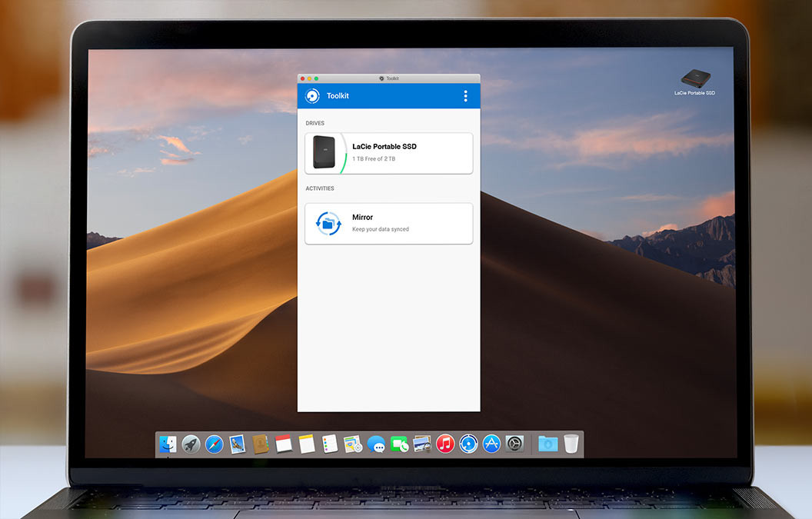Open the Trash in the Dock

pos(571,444)
